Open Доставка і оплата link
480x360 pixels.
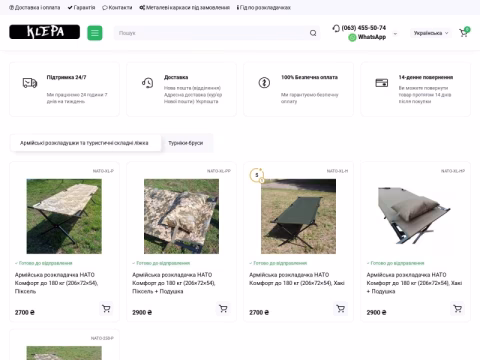tap(35, 7)
